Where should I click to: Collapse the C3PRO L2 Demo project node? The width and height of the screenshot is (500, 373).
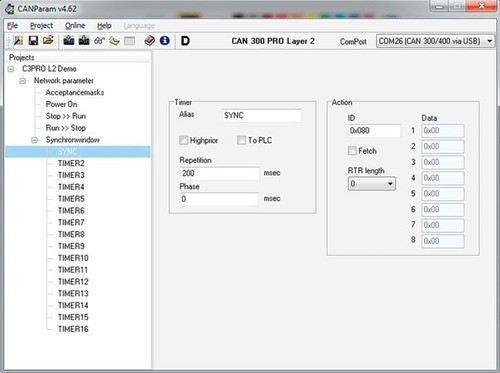click(11, 69)
